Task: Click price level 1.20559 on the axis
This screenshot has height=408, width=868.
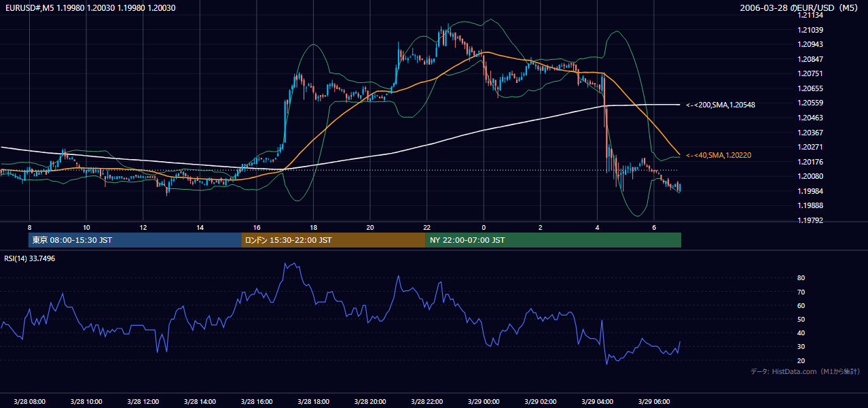Action: tap(811, 103)
